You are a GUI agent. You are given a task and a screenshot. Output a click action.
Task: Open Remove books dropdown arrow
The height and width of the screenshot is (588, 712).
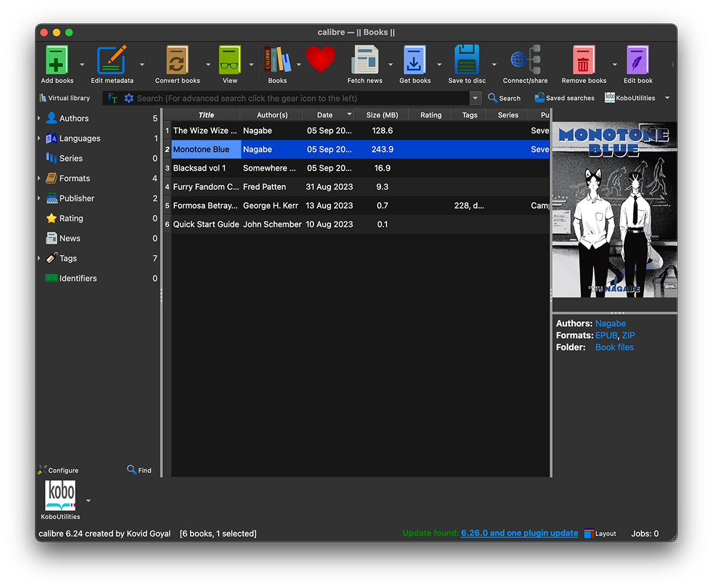615,64
